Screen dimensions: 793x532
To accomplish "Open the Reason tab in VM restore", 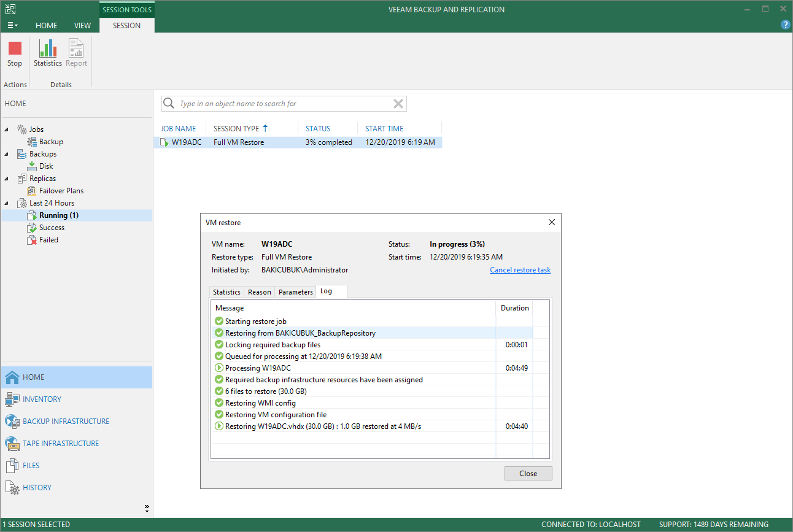I will [x=259, y=292].
